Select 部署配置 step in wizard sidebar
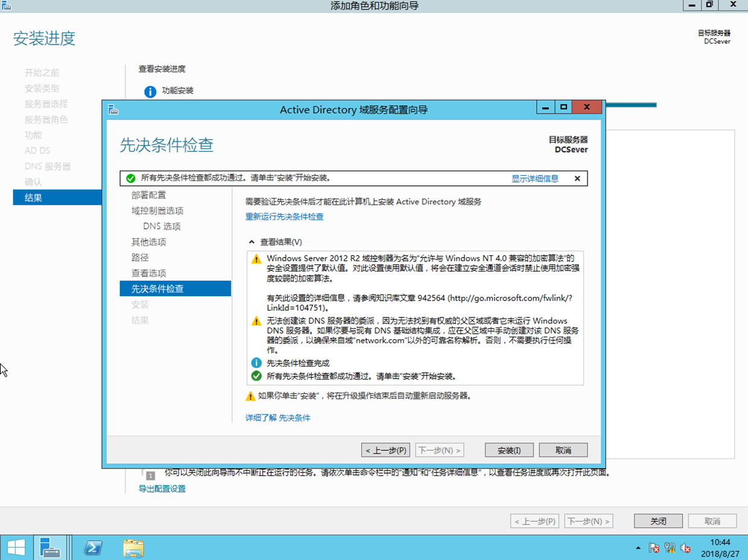The height and width of the screenshot is (560, 748). 149,195
